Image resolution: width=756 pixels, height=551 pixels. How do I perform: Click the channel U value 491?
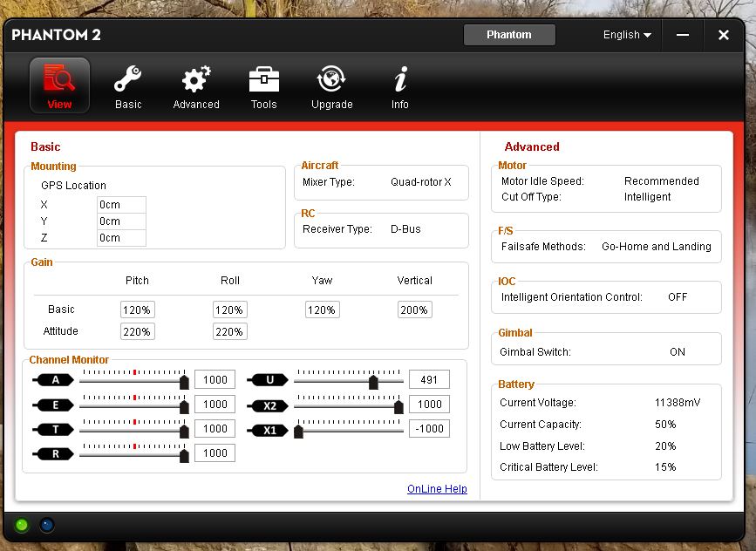pyautogui.click(x=429, y=379)
